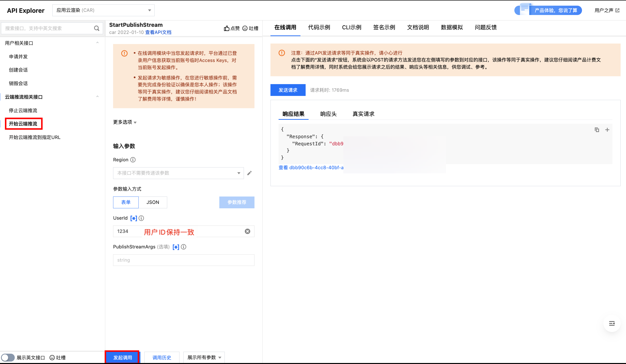
Task: Click the thumbs-up 点赞 icon
Action: click(226, 28)
